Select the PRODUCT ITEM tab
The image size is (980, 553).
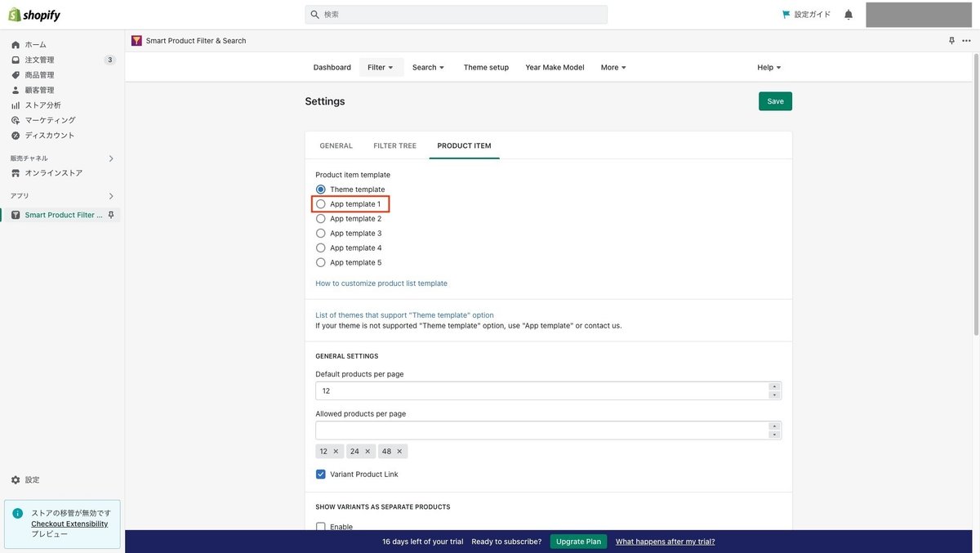click(465, 146)
